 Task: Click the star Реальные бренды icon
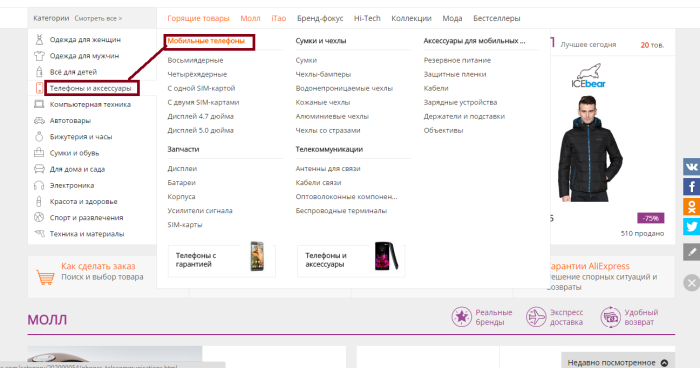(461, 317)
